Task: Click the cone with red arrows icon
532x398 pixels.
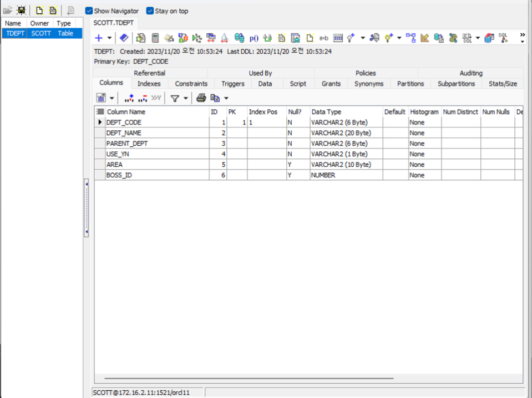Action: point(224,38)
